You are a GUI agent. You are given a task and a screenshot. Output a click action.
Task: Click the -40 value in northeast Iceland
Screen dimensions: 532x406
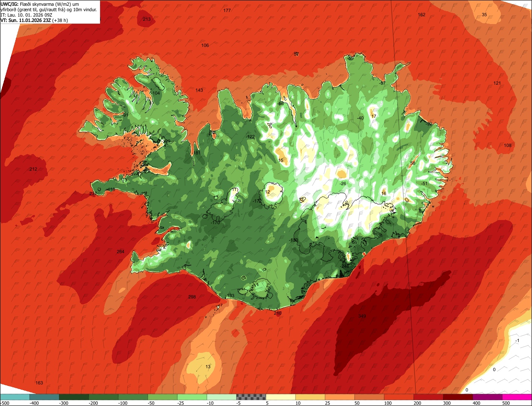coord(360,118)
